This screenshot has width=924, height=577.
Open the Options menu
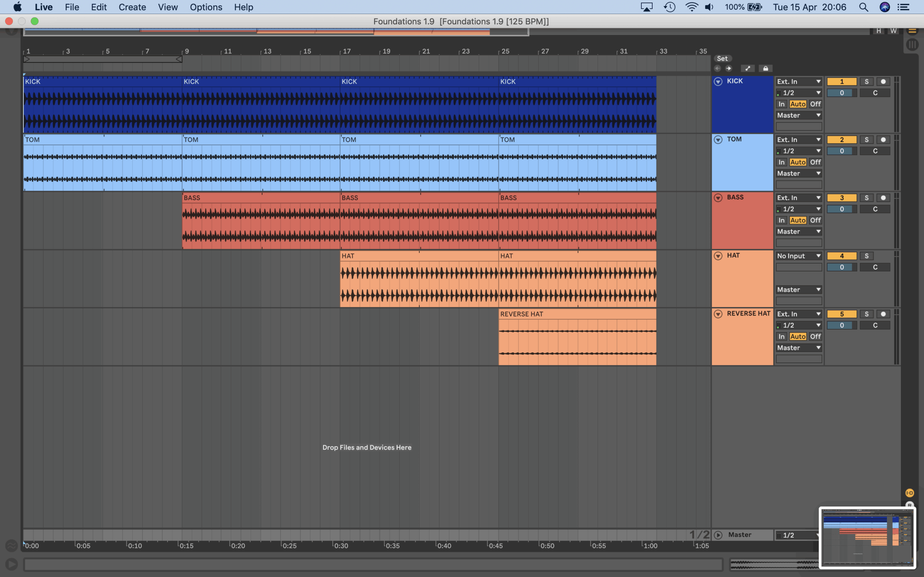[206, 7]
